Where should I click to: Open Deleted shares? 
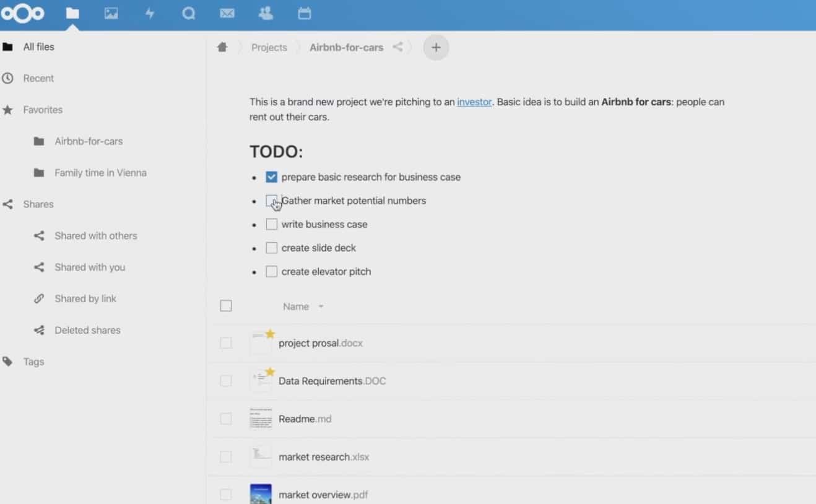[87, 330]
